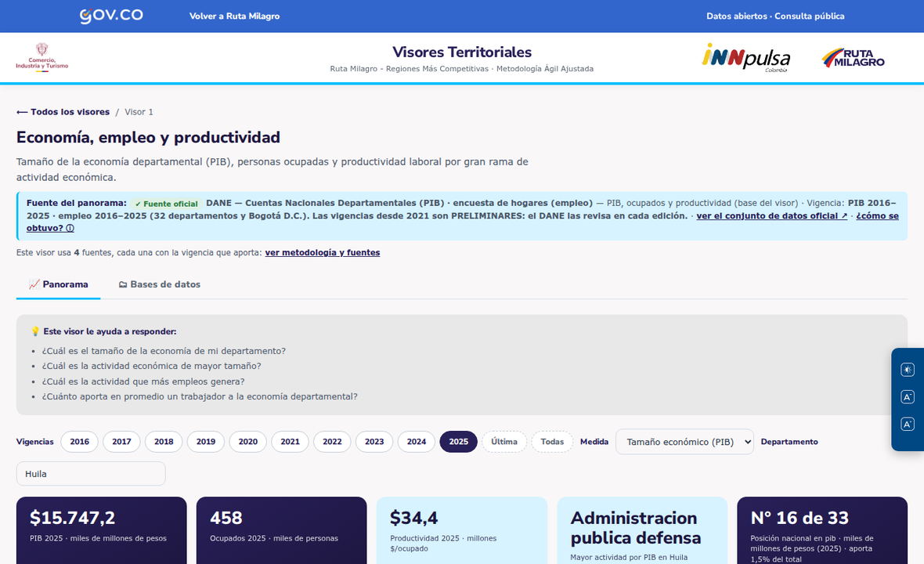Click the Visores Territoriales title
The image size is (924, 564).
(x=462, y=52)
